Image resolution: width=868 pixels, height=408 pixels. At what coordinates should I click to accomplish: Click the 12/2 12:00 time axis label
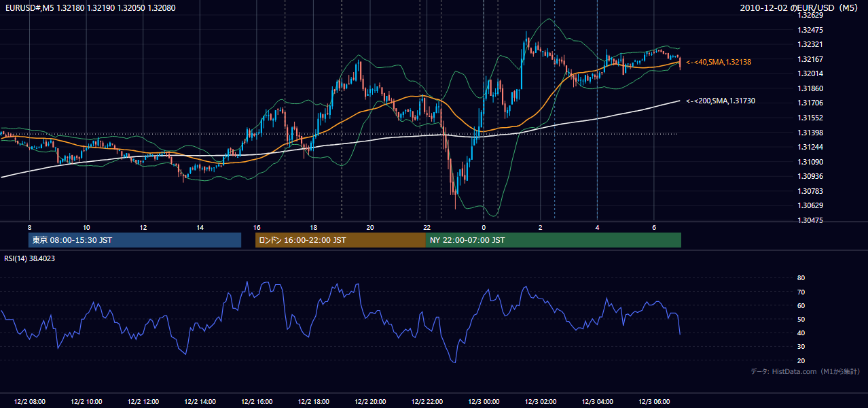click(x=143, y=401)
